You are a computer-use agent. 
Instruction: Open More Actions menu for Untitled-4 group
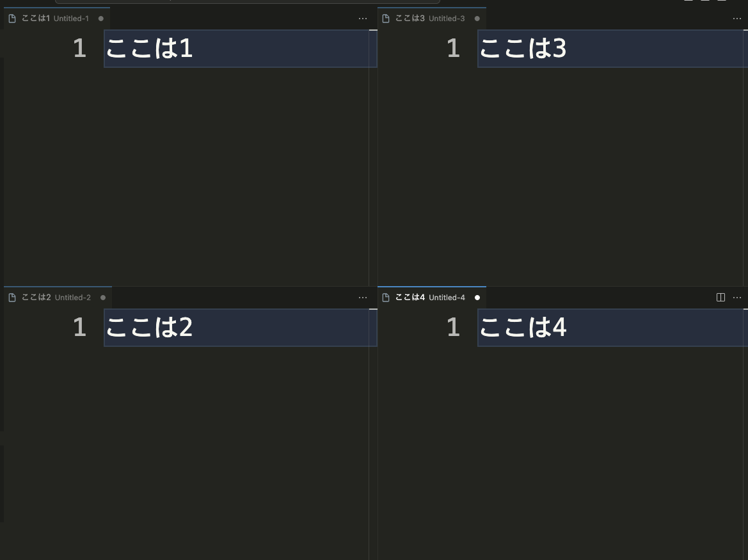tap(737, 298)
